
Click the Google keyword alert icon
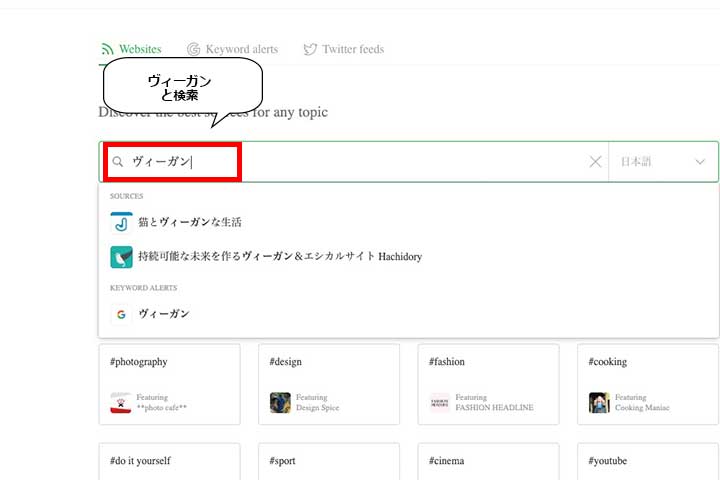[x=121, y=314]
